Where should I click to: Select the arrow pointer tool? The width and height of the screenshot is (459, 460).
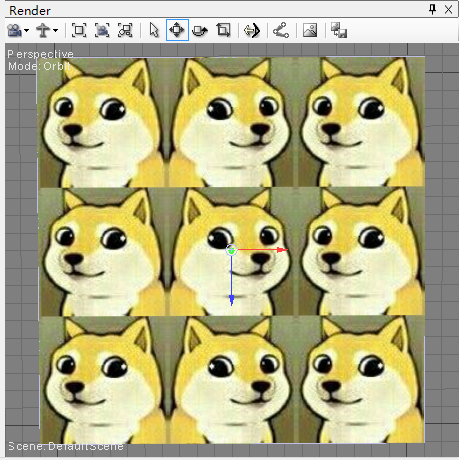(154, 30)
